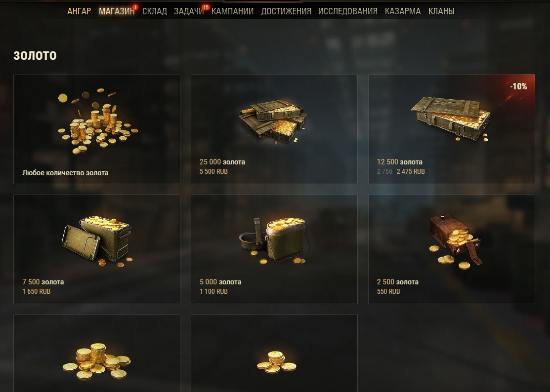
Task: Open the СКЛАД tab
Action: pyautogui.click(x=155, y=11)
